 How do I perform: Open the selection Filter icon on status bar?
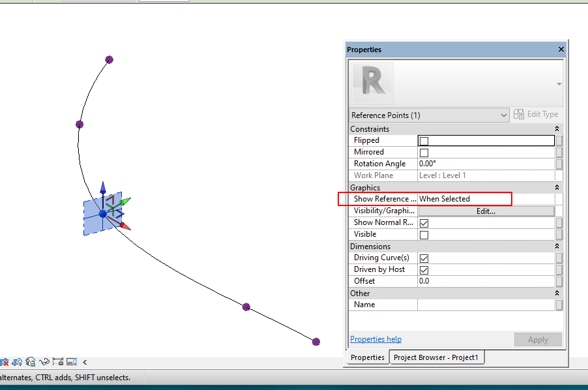72,361
